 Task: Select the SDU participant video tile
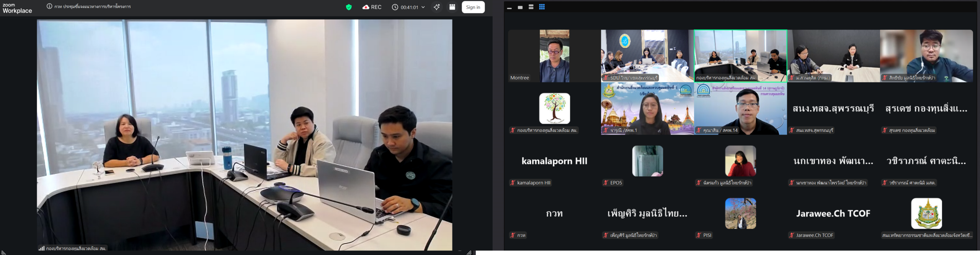pyautogui.click(x=647, y=56)
